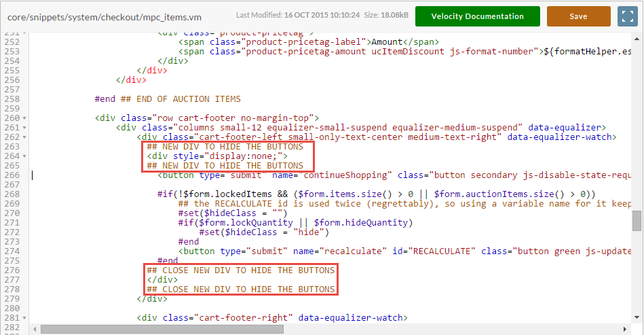644x335 pixels.
Task: Click the horizontal scrollbar right arrow
Action: click(x=625, y=330)
